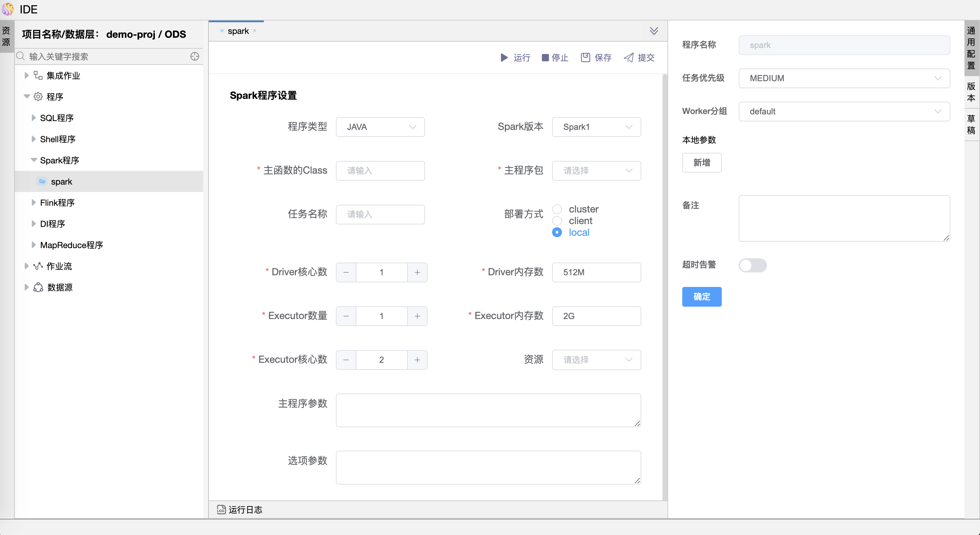Enable the timeout alarm switch

click(x=752, y=265)
